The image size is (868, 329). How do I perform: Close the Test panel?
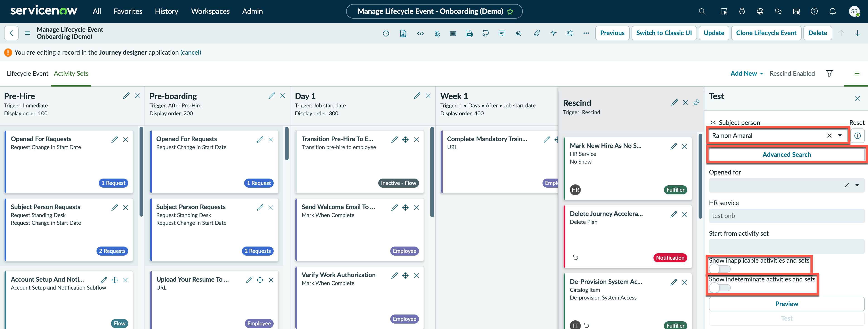coord(857,98)
